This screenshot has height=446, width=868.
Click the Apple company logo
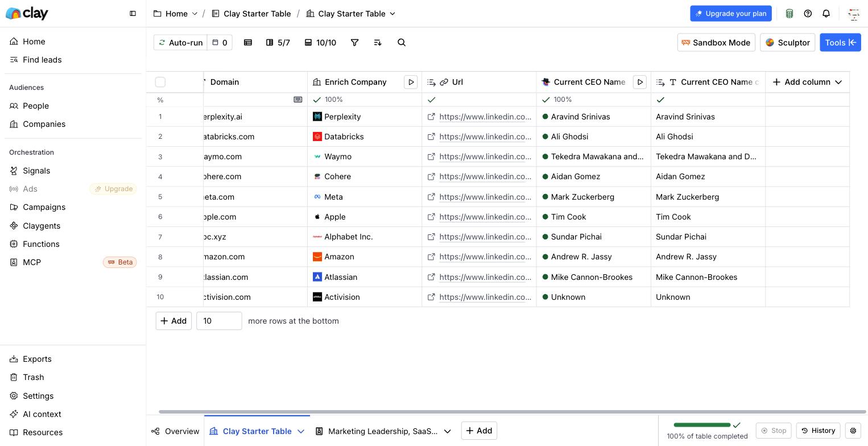317,217
